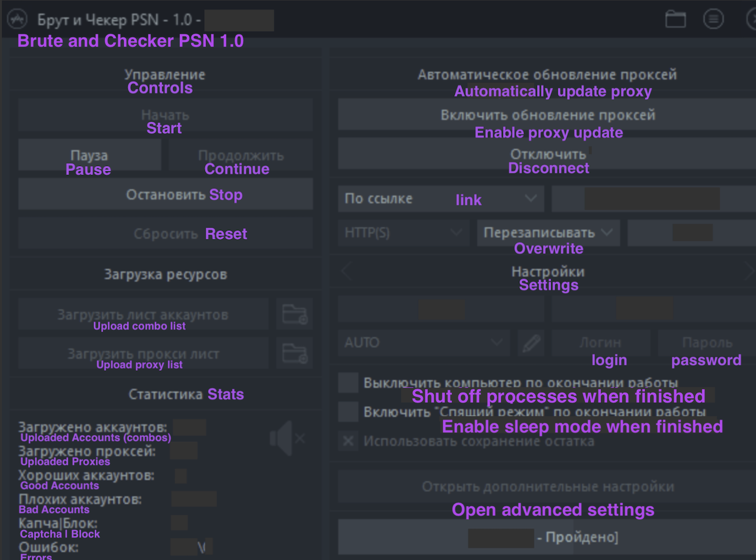Click 'Открыть дополнительные настройки' button
Screen dimensions: 756x560
(548, 487)
